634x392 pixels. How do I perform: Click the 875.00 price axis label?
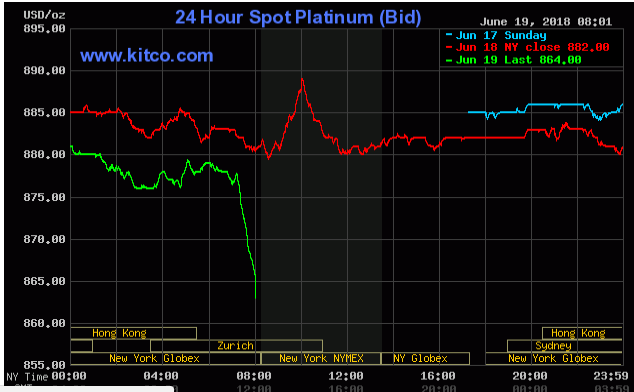[x=44, y=197]
